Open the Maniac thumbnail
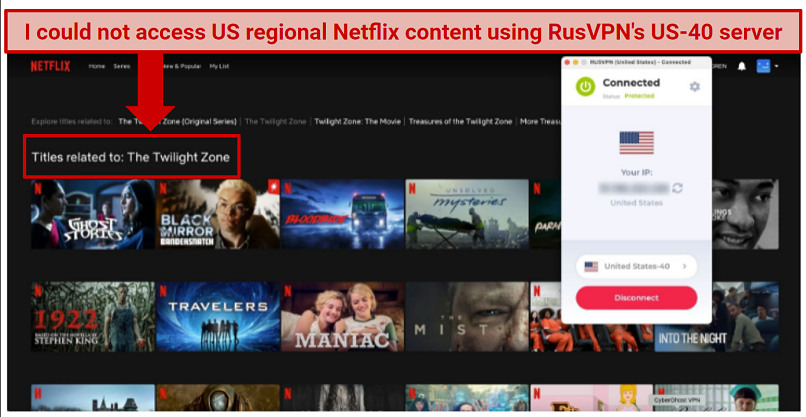806x417 pixels. (x=342, y=317)
